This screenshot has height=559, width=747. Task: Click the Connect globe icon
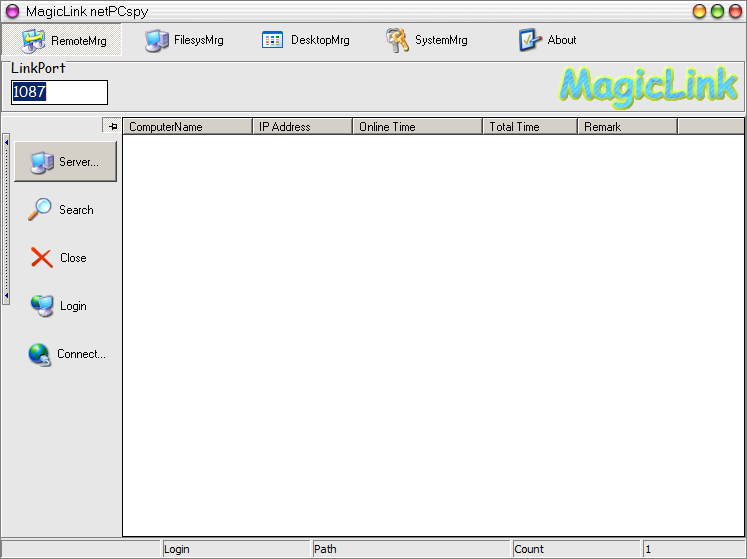coord(40,354)
